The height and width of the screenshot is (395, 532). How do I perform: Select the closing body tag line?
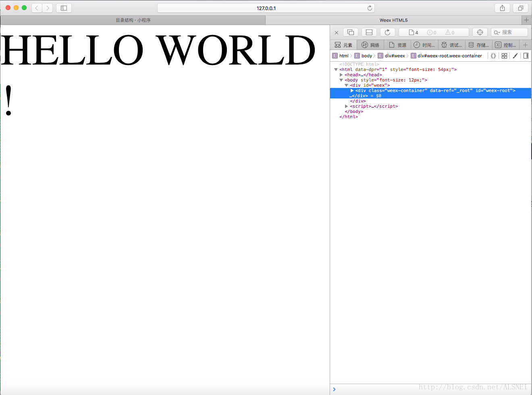coord(354,111)
